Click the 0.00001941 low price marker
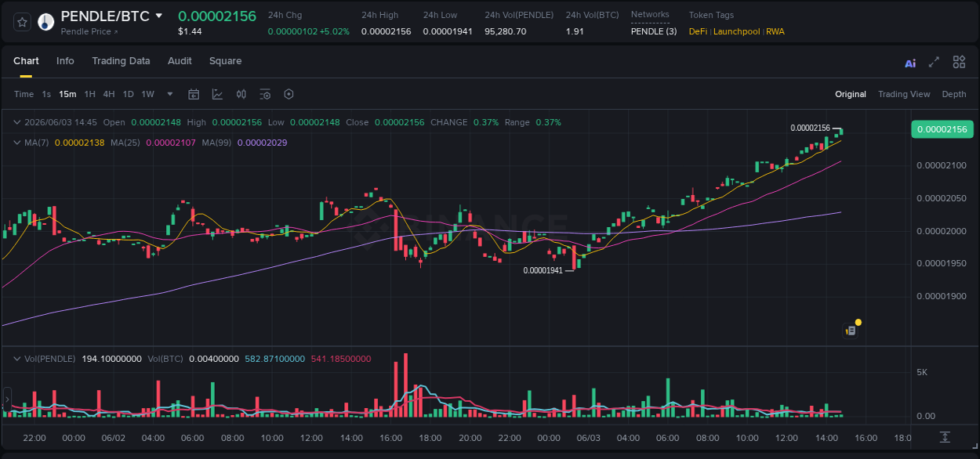 point(543,270)
